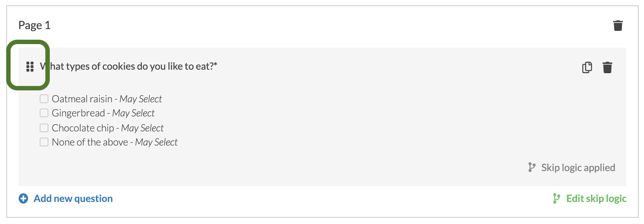Click the Add new question link
This screenshot has height=224, width=644.
click(73, 199)
